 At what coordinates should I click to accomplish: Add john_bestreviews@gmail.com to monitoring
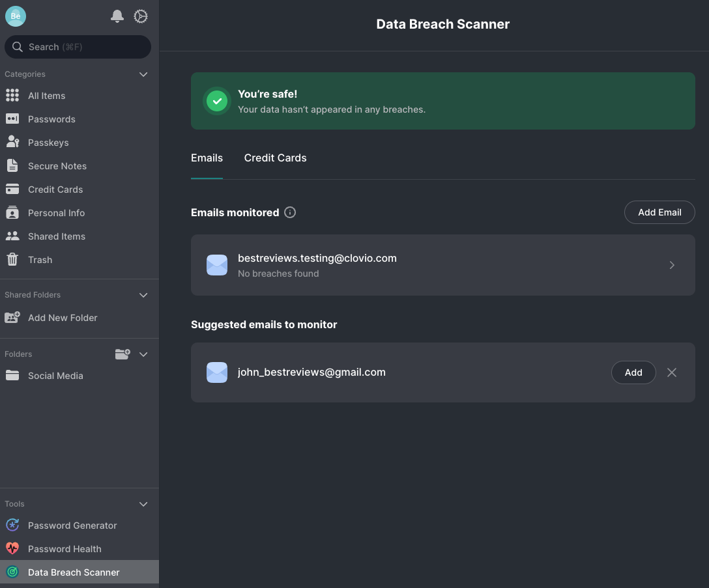point(633,372)
